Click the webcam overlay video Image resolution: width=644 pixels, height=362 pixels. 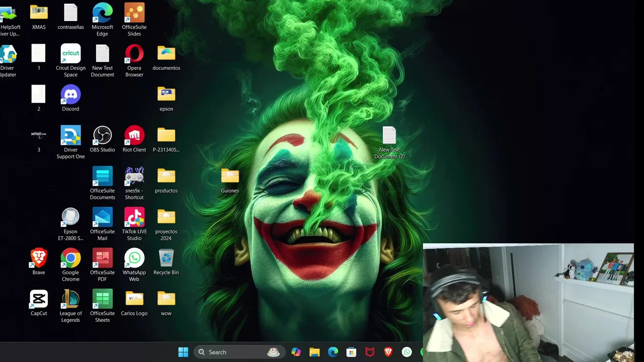(x=528, y=303)
